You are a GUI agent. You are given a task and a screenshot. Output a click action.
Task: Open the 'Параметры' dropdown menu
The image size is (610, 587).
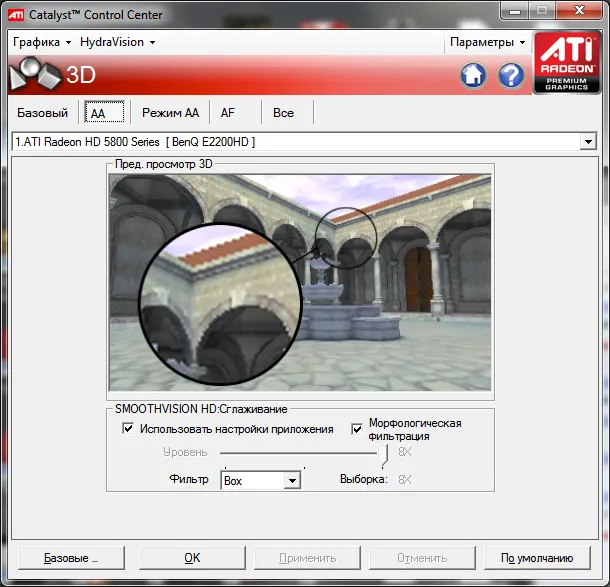[487, 42]
